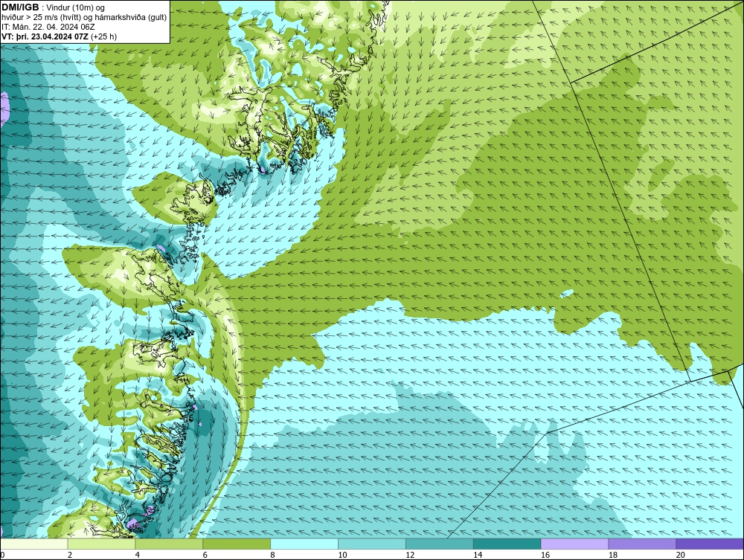Click the 12–14 m/s teal legend swatch
Viewport: 744px width, 560px height.
tap(440, 544)
